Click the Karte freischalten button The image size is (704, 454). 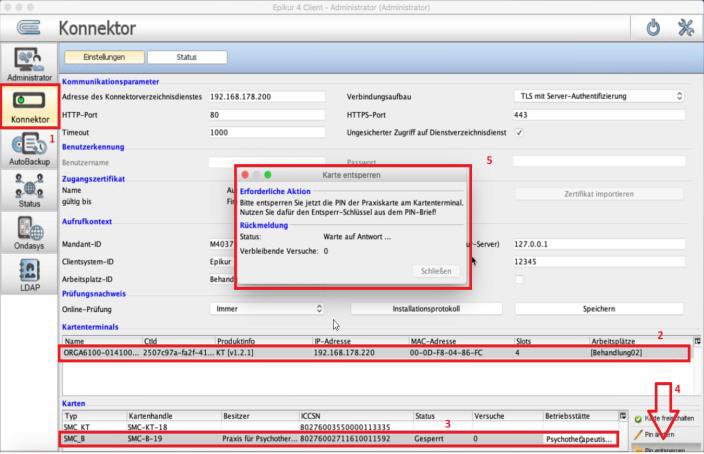coord(664,419)
